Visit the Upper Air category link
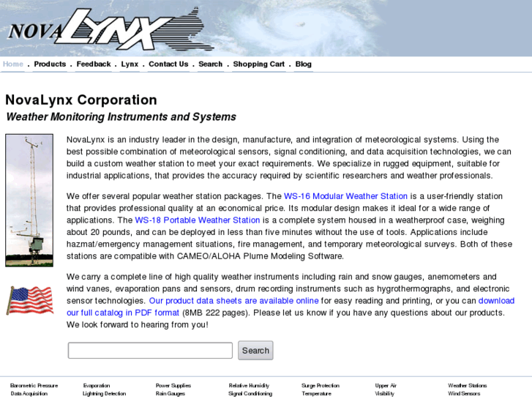Screen dimensions: 532x399 386,385
